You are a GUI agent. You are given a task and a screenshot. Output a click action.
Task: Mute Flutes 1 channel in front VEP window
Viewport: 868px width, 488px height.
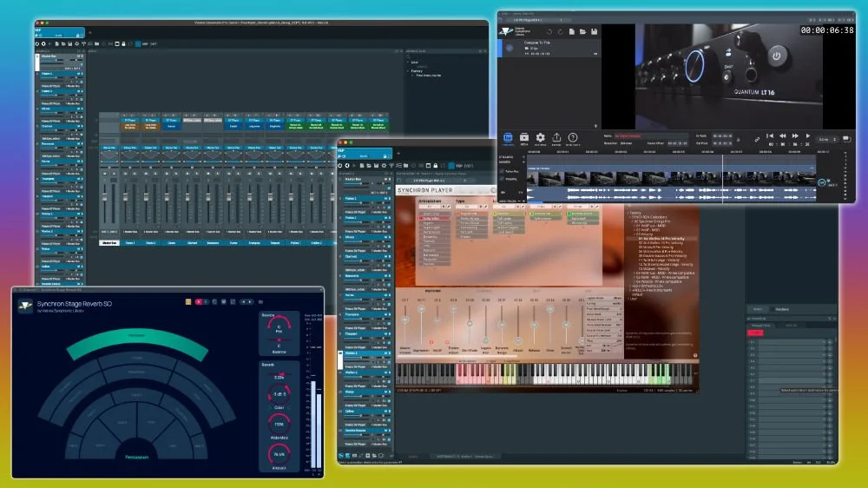[386, 198]
